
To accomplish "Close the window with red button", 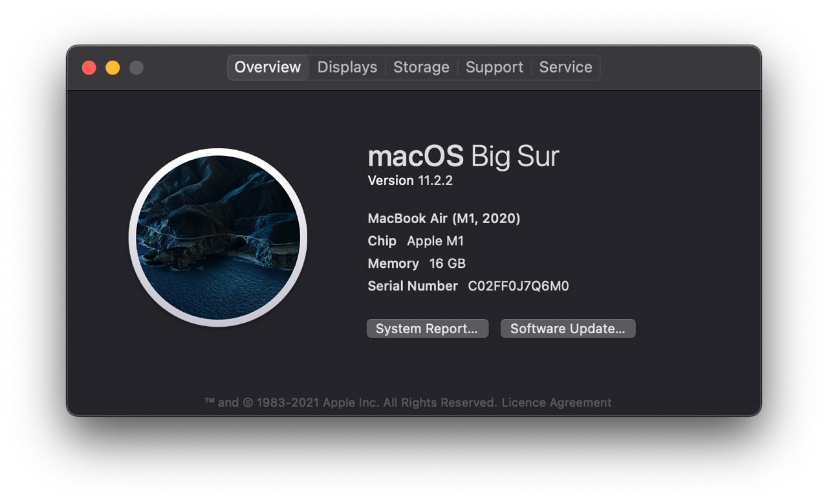I will (89, 67).
